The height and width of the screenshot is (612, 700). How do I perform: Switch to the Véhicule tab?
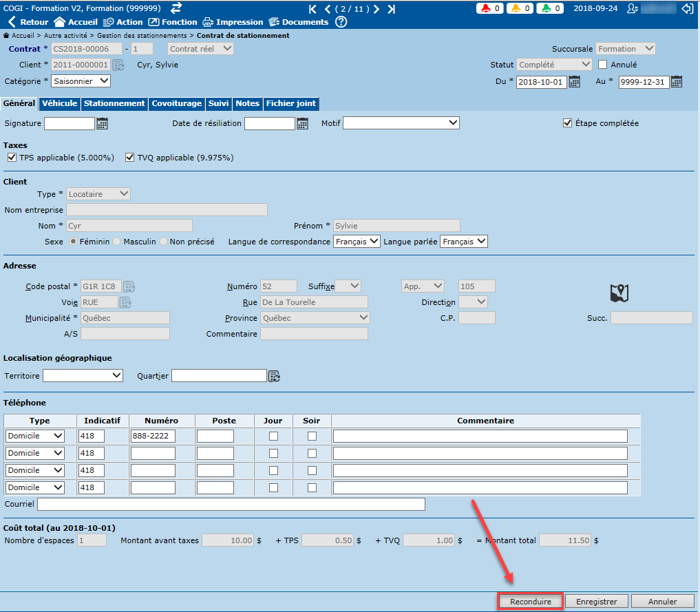[59, 103]
